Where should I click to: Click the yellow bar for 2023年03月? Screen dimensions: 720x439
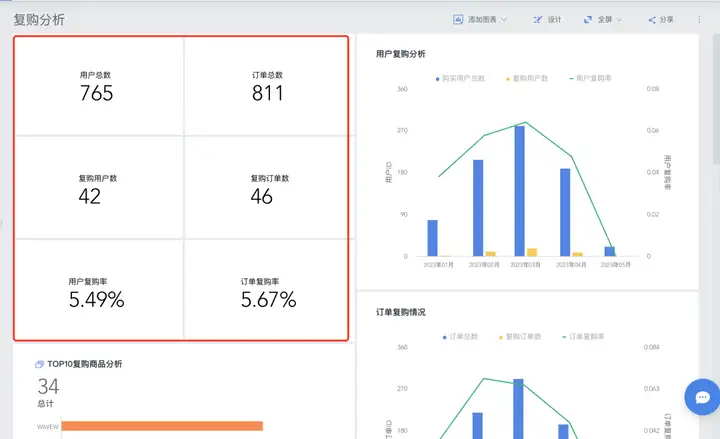point(532,252)
